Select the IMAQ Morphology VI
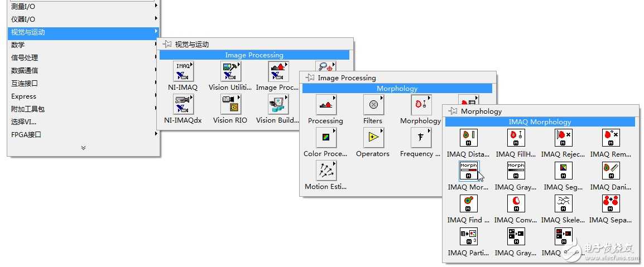The image size is (644, 267). tap(469, 171)
